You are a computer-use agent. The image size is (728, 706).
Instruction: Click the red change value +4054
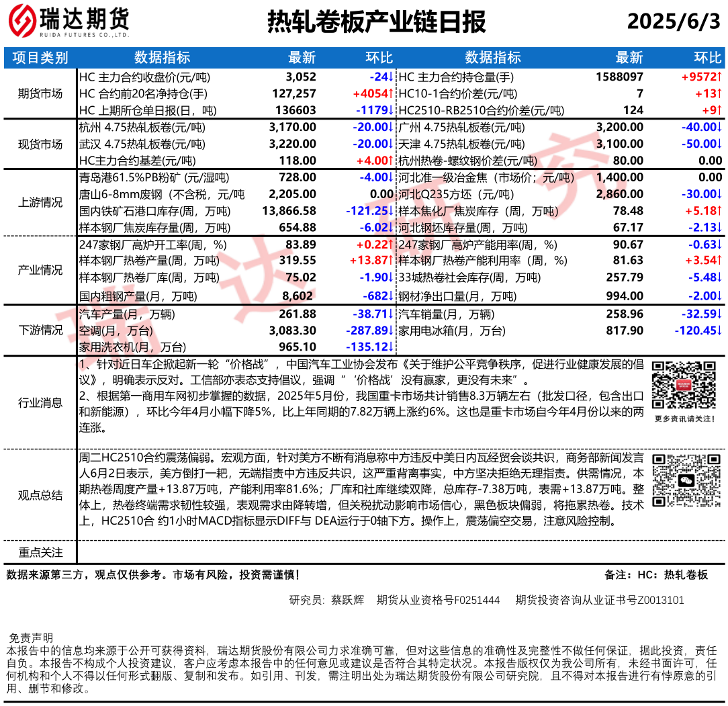(x=373, y=94)
